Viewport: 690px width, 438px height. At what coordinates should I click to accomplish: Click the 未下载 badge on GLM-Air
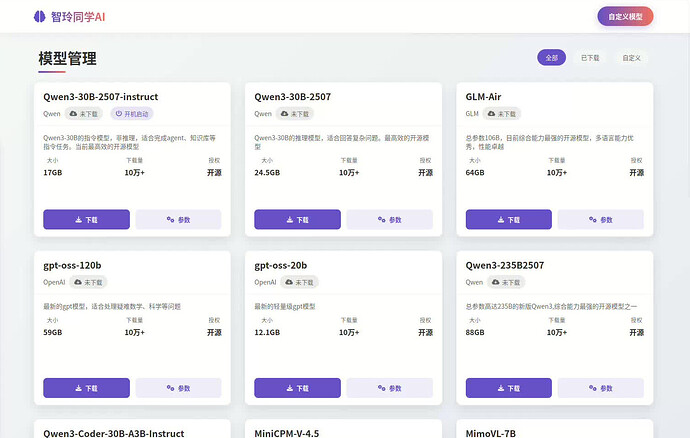tap(502, 114)
